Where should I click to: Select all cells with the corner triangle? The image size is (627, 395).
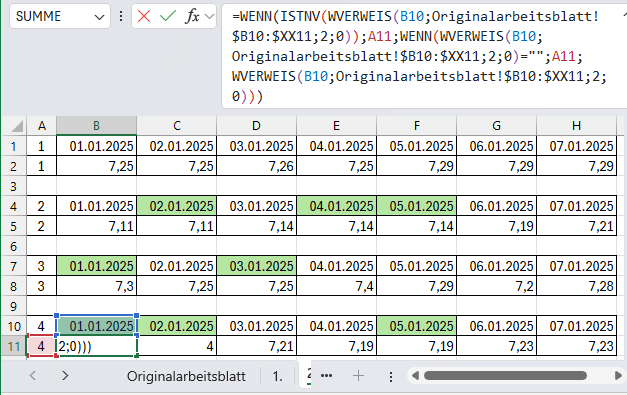17,126
